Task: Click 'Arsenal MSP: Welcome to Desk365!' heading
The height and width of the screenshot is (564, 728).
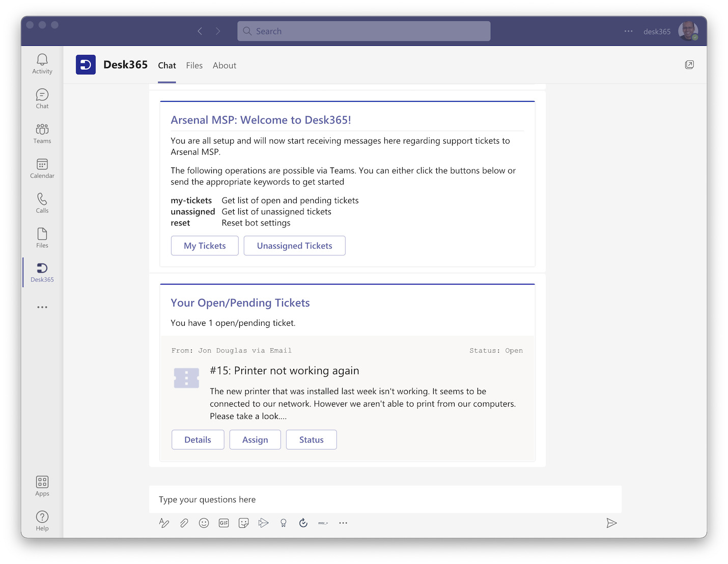Action: click(261, 120)
